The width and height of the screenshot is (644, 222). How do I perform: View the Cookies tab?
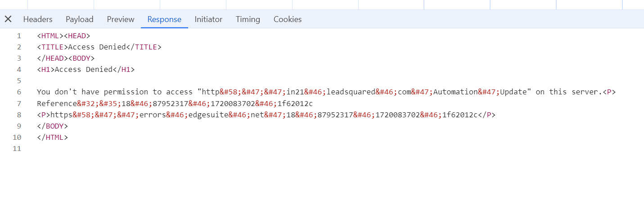(x=288, y=19)
